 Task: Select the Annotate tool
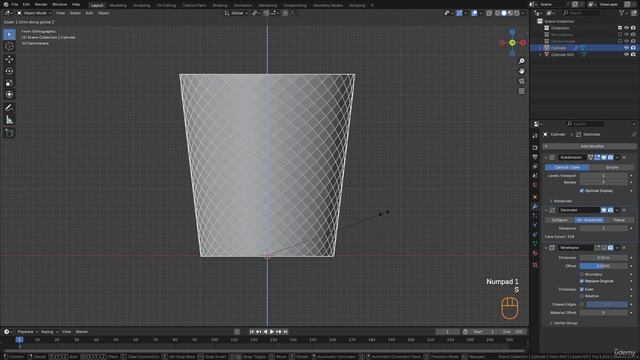click(x=9, y=108)
